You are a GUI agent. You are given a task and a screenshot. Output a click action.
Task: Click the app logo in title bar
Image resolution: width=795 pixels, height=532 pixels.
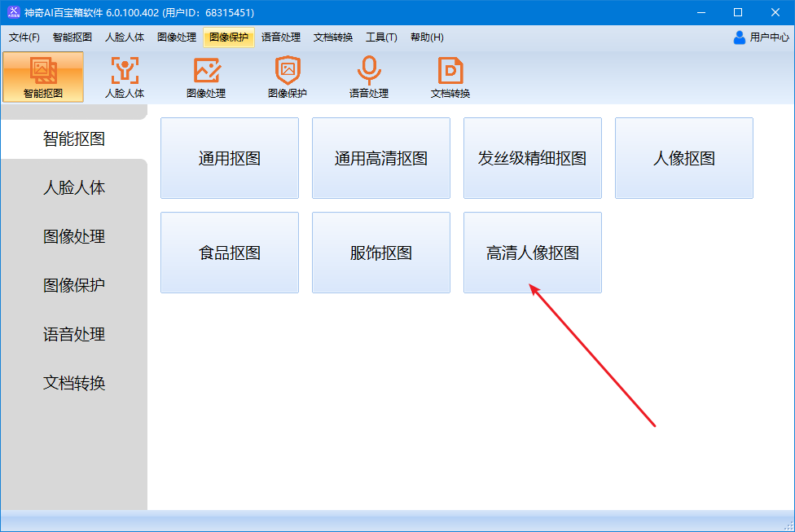point(13,12)
